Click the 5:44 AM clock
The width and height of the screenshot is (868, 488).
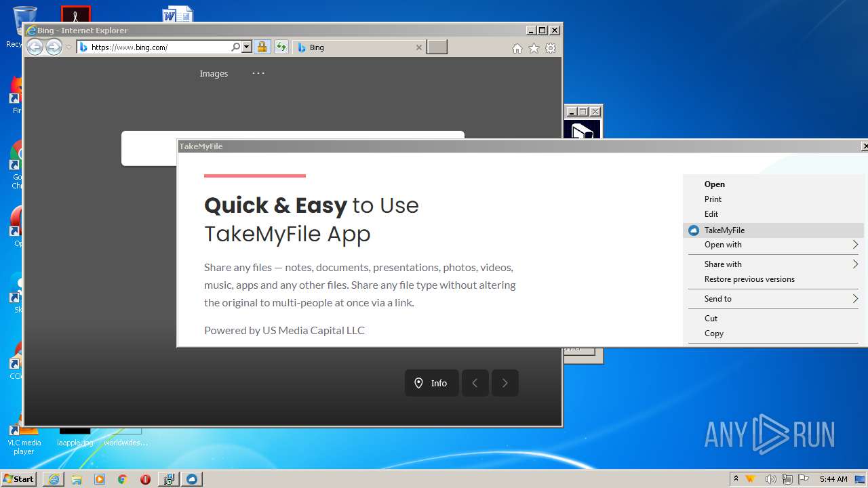tap(833, 479)
